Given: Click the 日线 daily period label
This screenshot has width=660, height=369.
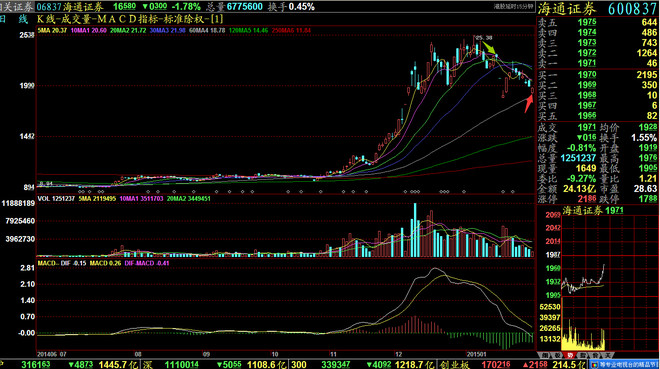Looking at the screenshot, I should coord(14,19).
